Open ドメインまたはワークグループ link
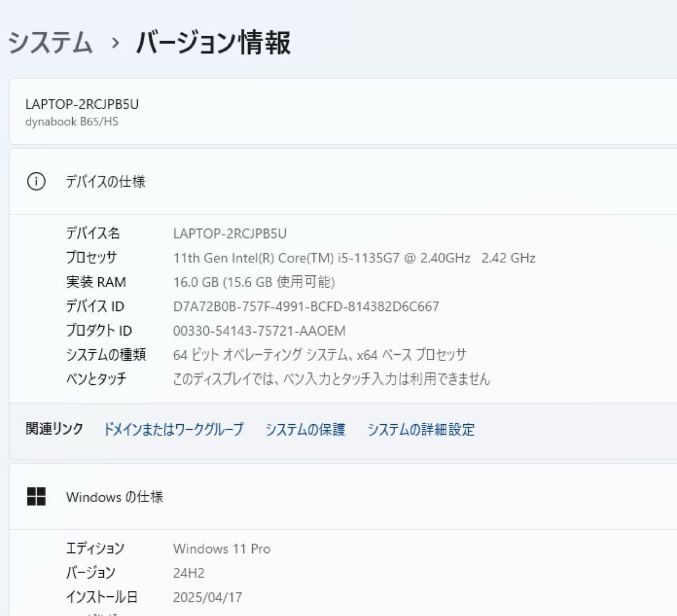Image resolution: width=677 pixels, height=616 pixels. (173, 429)
